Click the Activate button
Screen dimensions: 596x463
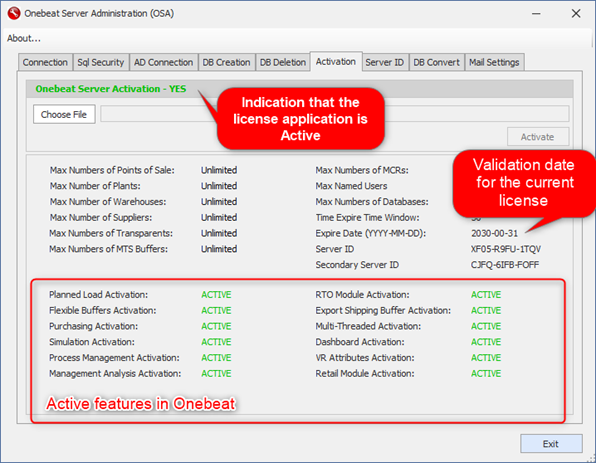click(537, 137)
